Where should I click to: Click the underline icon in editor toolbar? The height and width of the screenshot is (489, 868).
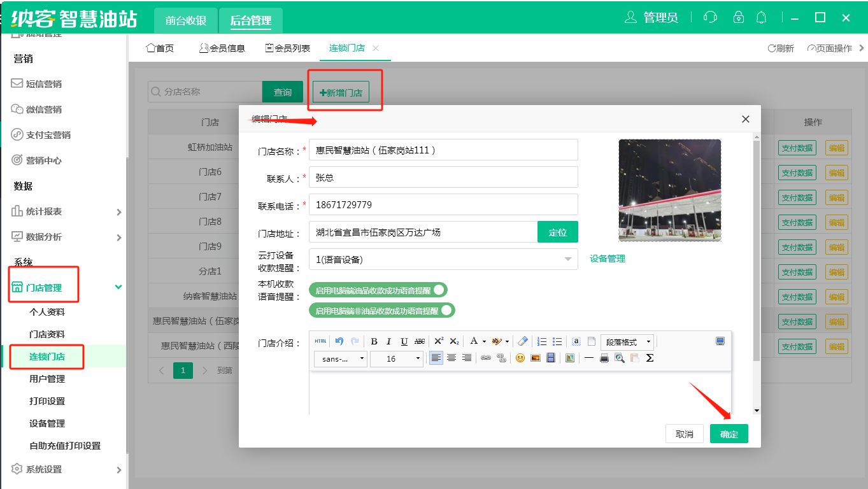404,341
